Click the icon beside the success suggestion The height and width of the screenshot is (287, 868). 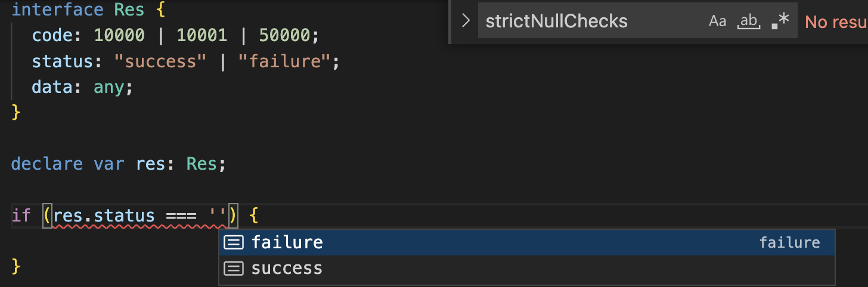[233, 269]
